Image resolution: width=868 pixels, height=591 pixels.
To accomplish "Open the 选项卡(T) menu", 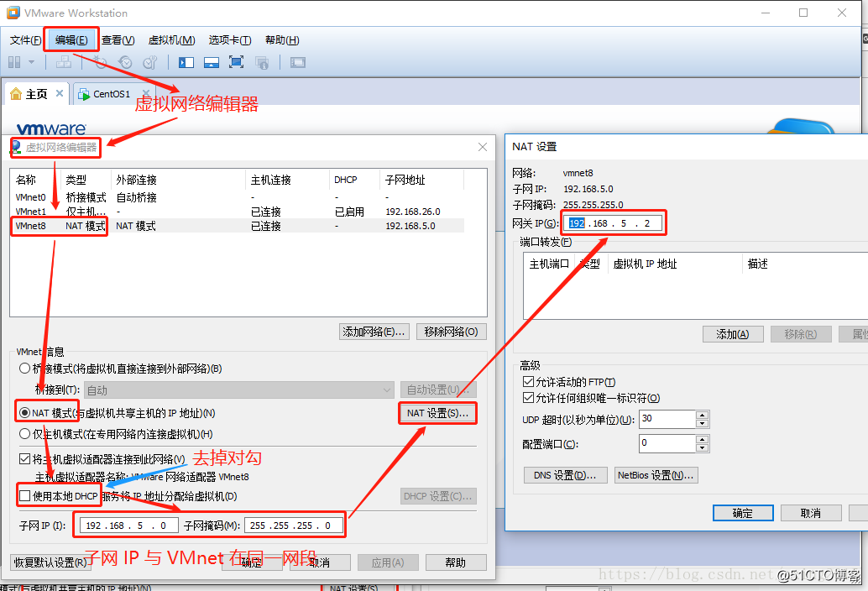I will [x=230, y=39].
